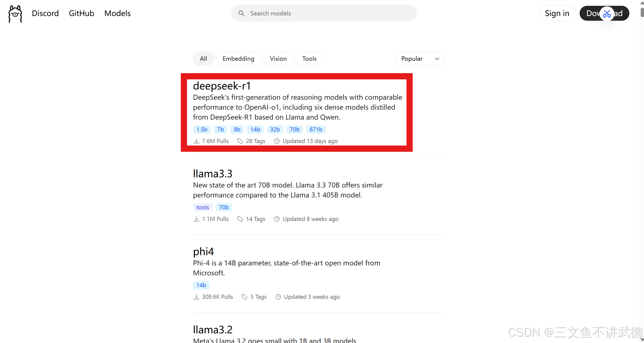Click the search magnifier icon
This screenshot has width=644, height=343.
241,13
